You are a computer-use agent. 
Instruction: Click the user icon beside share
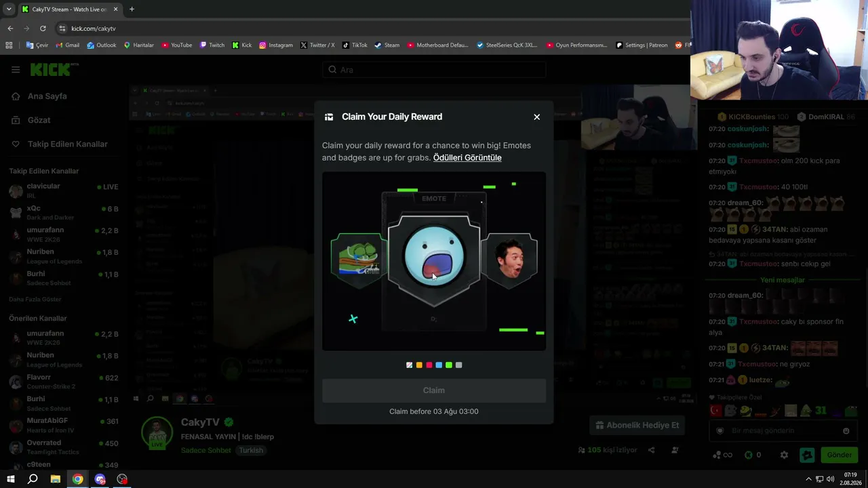675,450
